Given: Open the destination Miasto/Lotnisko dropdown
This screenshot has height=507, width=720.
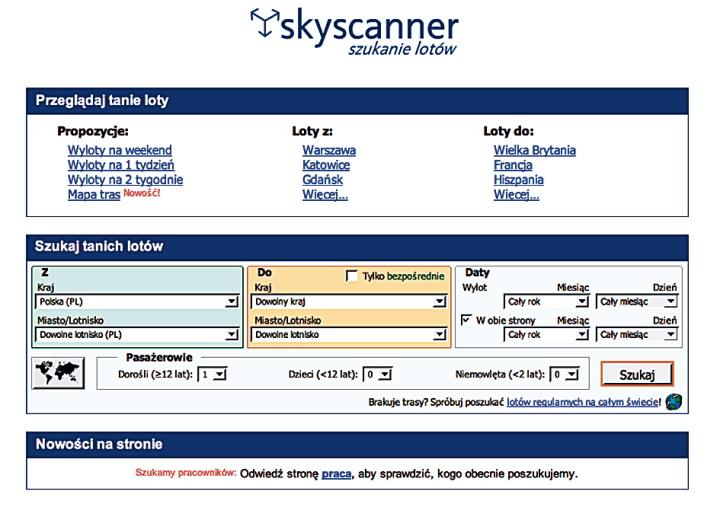Looking at the screenshot, I should coord(348,335).
